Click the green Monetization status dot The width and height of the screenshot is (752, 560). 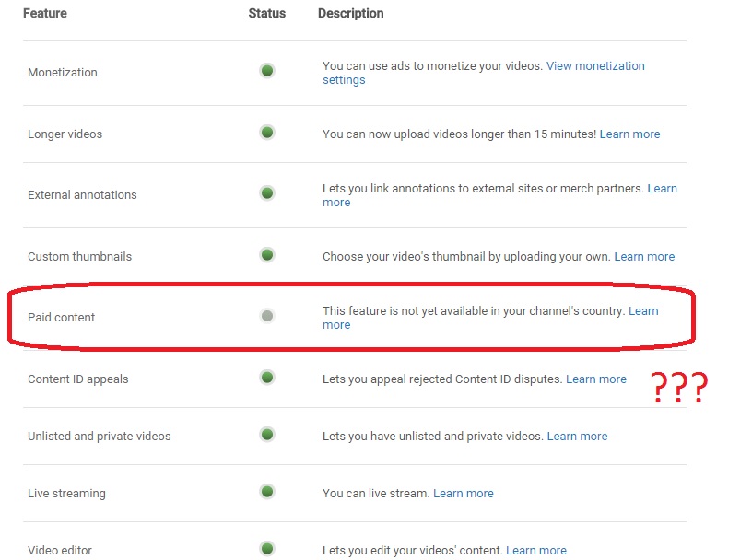point(267,71)
